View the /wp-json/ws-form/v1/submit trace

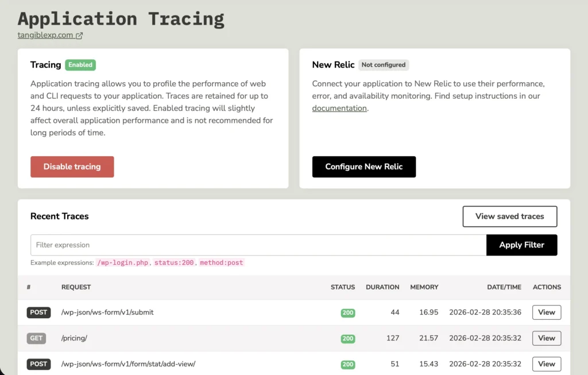coord(546,312)
